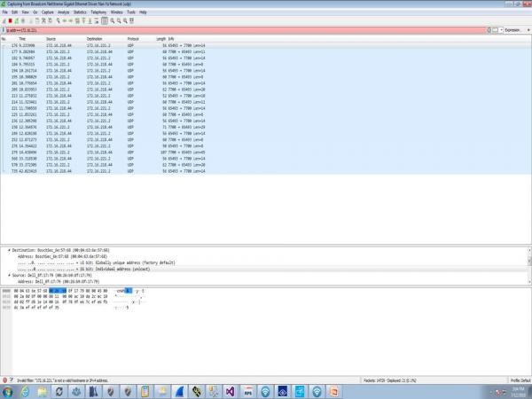Open the Tools menu
This screenshot has height=399, width=532.
pyautogui.click(x=131, y=12)
